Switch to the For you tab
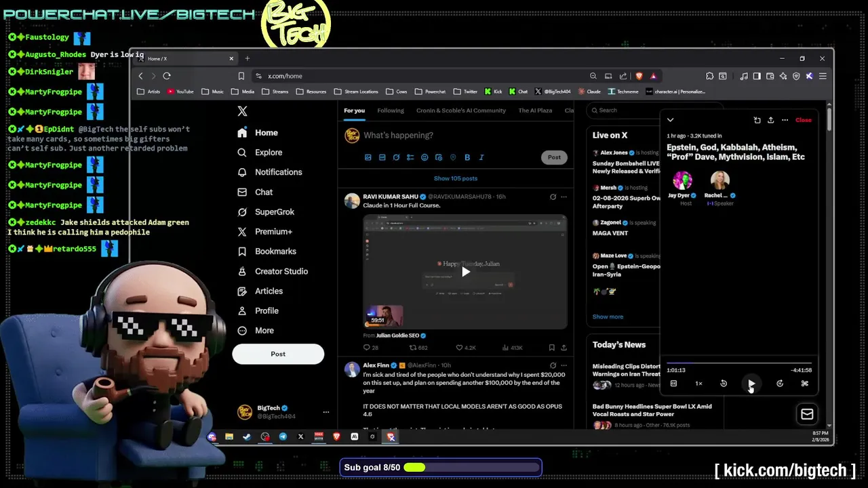The height and width of the screenshot is (488, 868). 354,110
